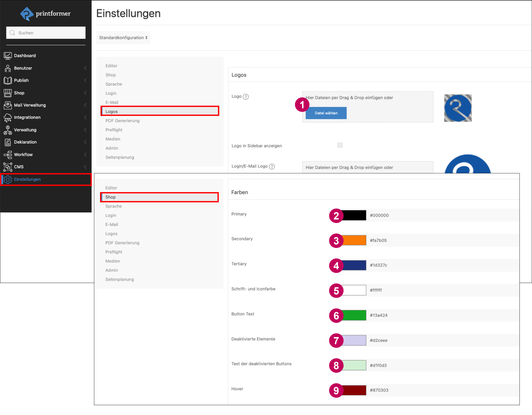Click the Shop storefront icon
This screenshot has height=415, width=532.
(8, 93)
